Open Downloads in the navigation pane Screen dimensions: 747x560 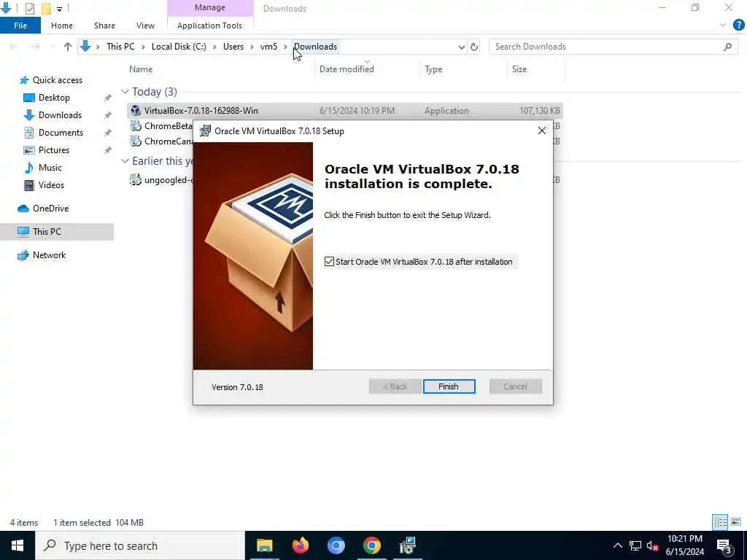click(60, 115)
